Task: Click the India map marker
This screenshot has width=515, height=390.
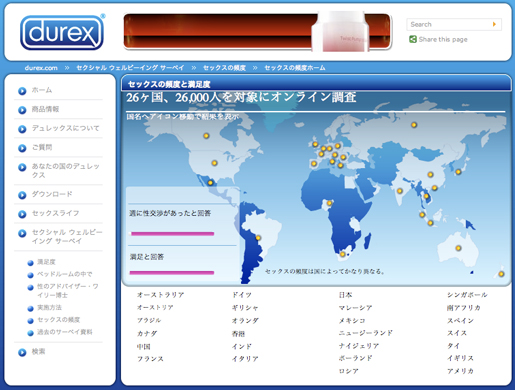Action: click(x=400, y=191)
